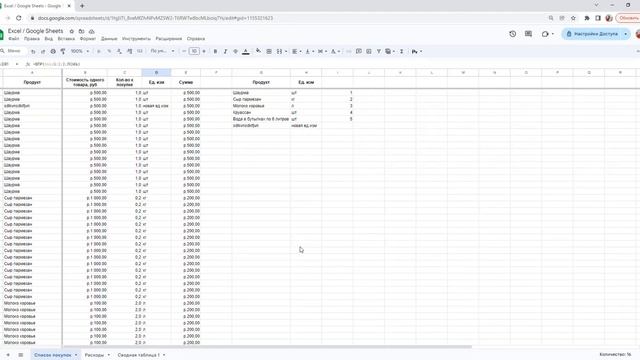Open the text color picker
640x360 pixels.
pos(246,51)
